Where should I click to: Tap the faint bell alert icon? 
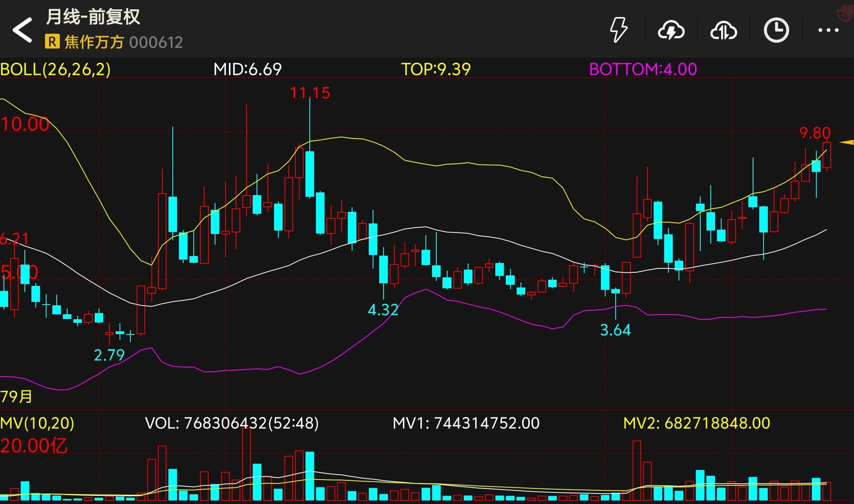tap(845, 14)
